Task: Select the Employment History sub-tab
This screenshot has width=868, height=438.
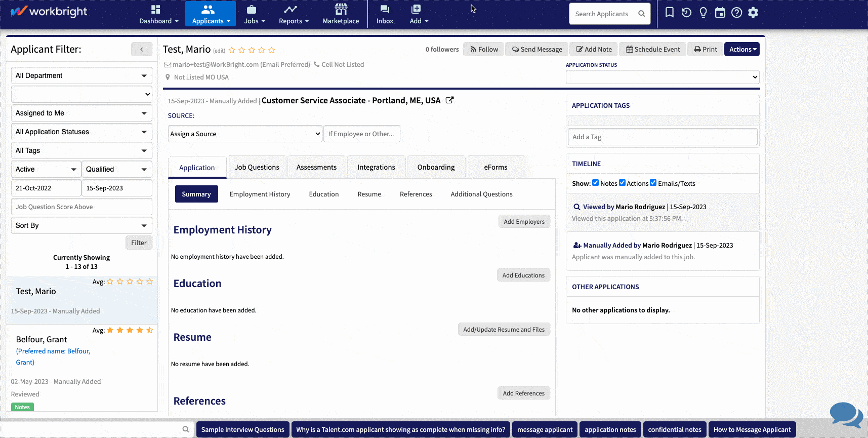Action: click(260, 194)
